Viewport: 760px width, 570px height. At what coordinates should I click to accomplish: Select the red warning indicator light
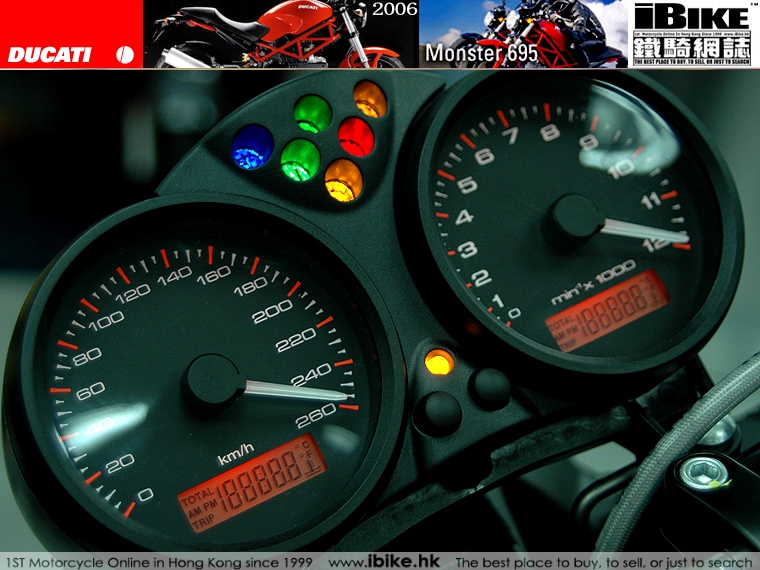(x=356, y=137)
